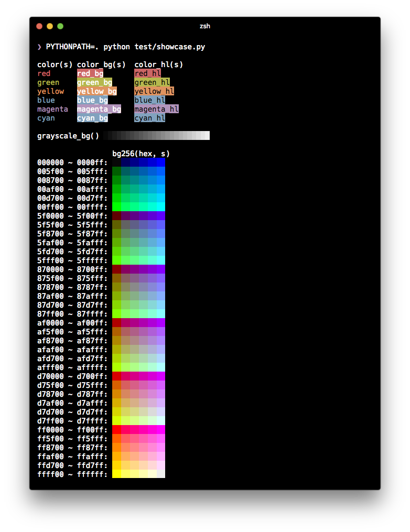This screenshot has height=532, width=410.
Task: Click the "zsh" window title
Action: click(205, 26)
